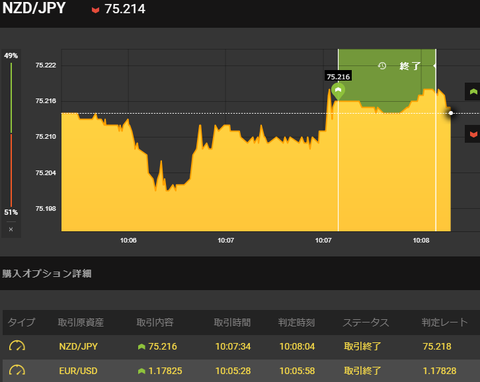Click the 75.204 price axis label
The image size is (480, 382).
click(46, 173)
